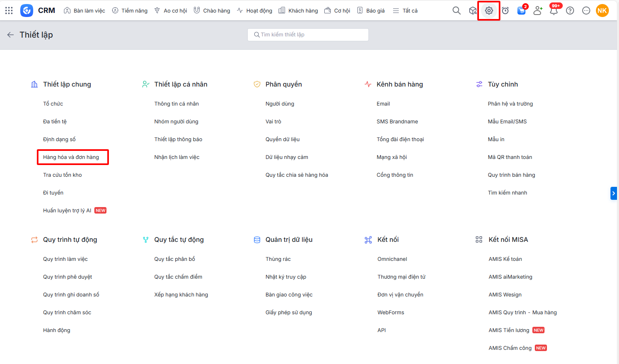Open the Báo giá tab
This screenshot has height=364, width=619.
pos(371,11)
